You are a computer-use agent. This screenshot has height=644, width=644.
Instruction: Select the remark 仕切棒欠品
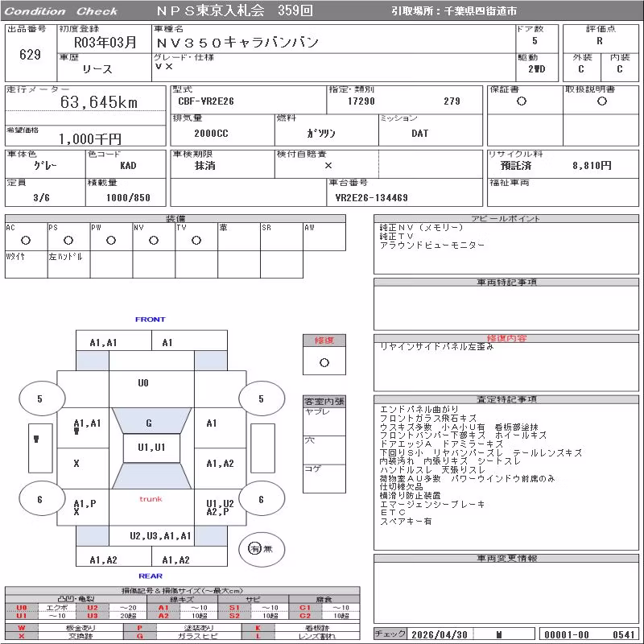point(401,487)
